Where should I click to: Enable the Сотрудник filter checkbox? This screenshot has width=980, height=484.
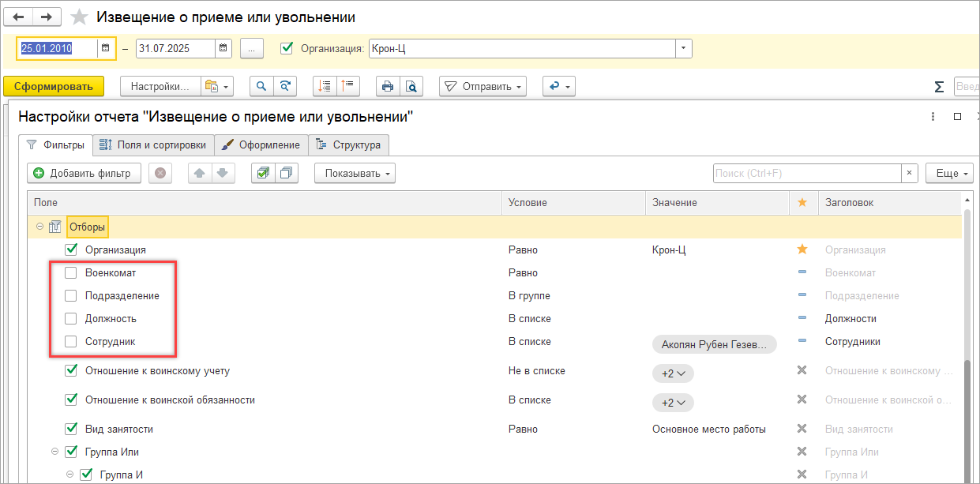pyautogui.click(x=71, y=341)
